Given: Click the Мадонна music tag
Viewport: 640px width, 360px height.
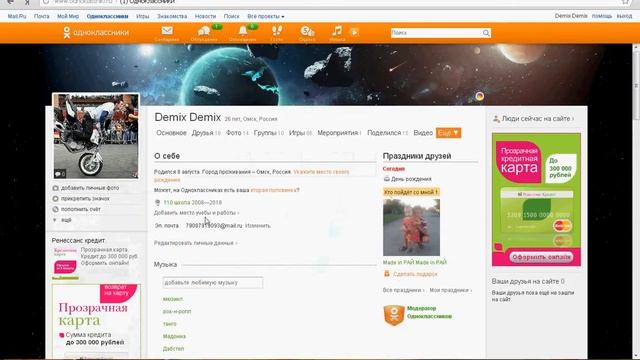Looking at the screenshot, I should click(174, 337).
